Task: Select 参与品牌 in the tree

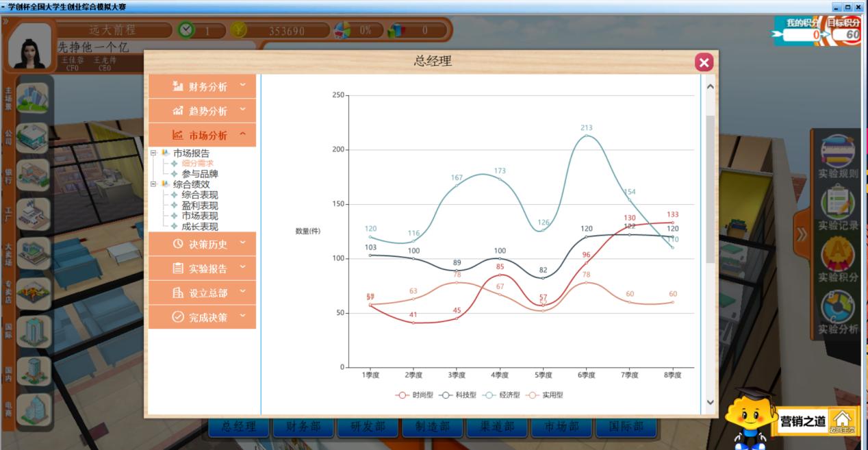Action: pos(199,174)
